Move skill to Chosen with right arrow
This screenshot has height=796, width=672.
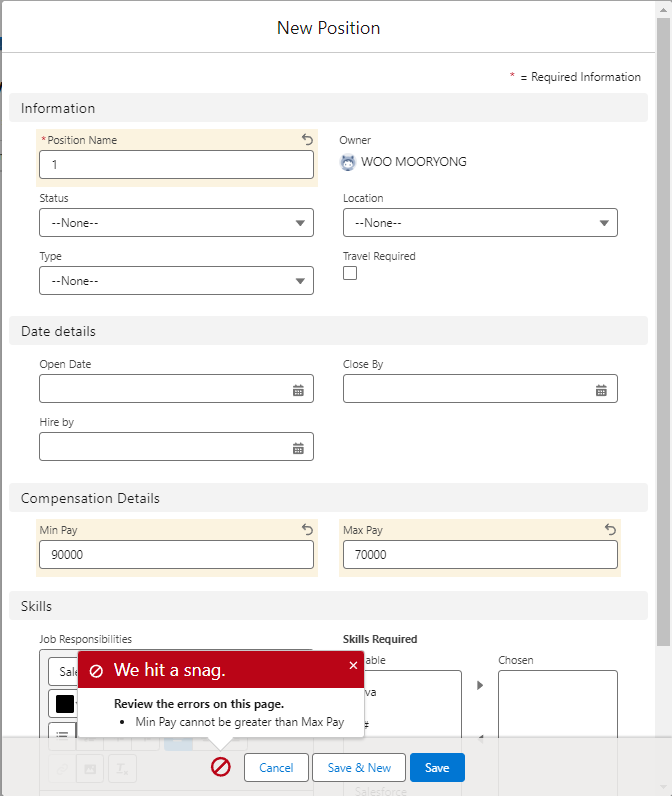tap(480, 685)
